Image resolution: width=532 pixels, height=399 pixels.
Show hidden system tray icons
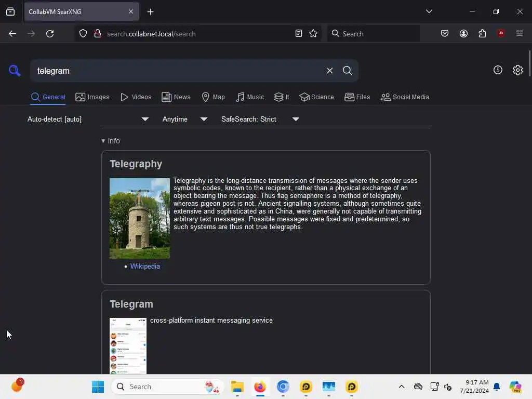[402, 387]
